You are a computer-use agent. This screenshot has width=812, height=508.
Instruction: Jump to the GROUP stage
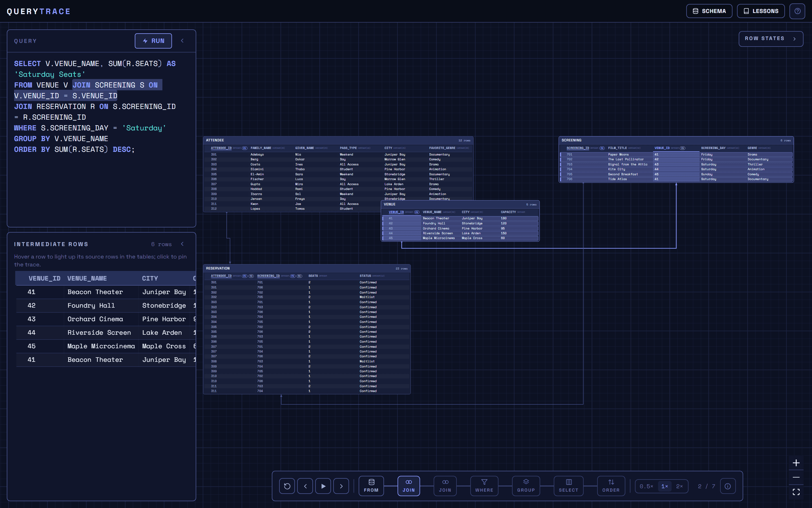[526, 486]
